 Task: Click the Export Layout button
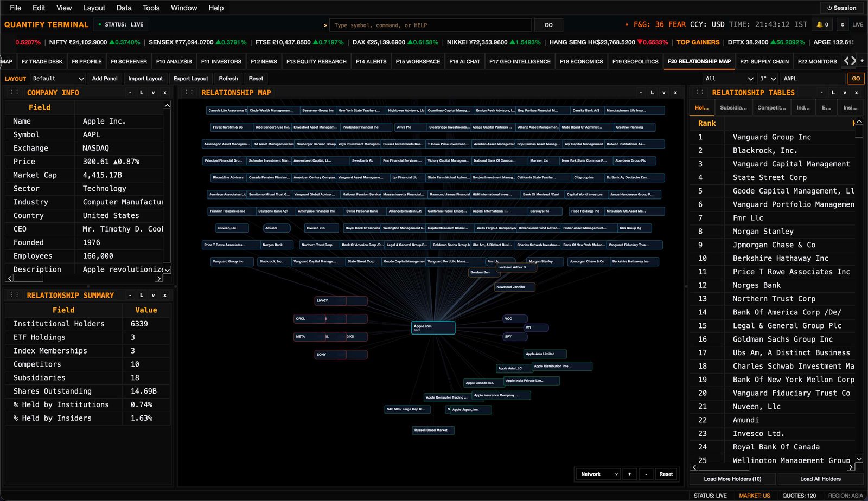click(x=190, y=79)
